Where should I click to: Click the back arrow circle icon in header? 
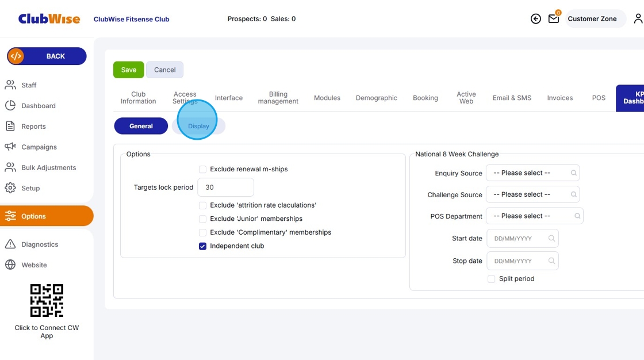point(535,19)
